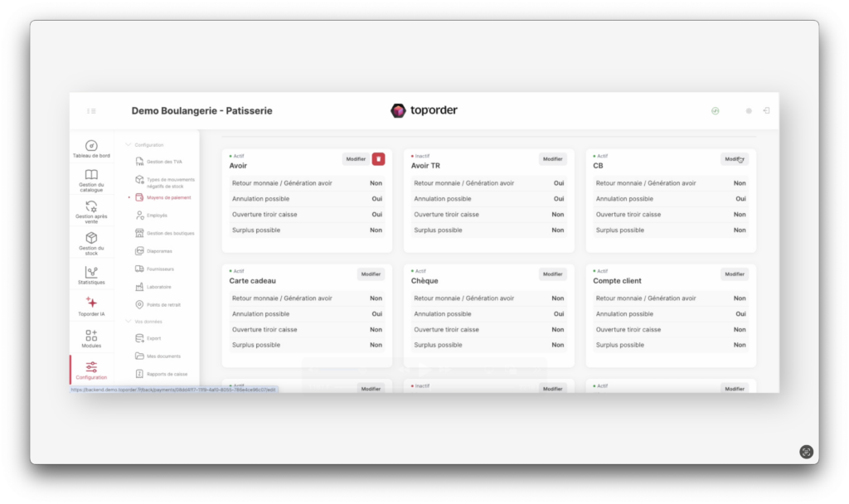Viewport: 849px width, 504px height.
Task: Open Tableau de bord from sidebar
Action: [x=91, y=148]
